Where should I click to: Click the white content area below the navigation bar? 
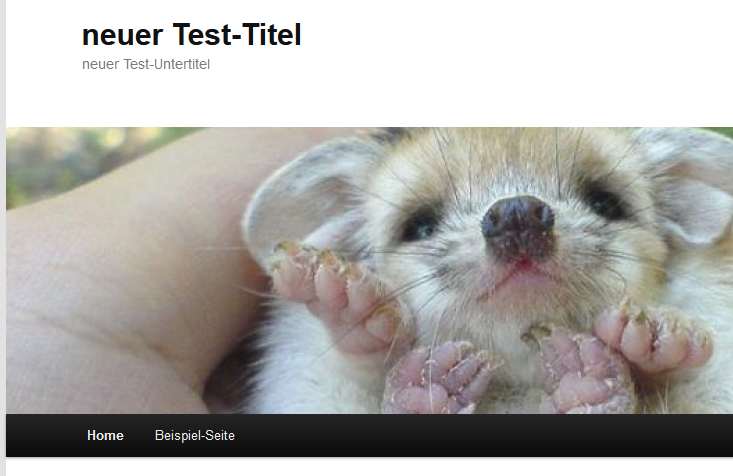[369, 467]
